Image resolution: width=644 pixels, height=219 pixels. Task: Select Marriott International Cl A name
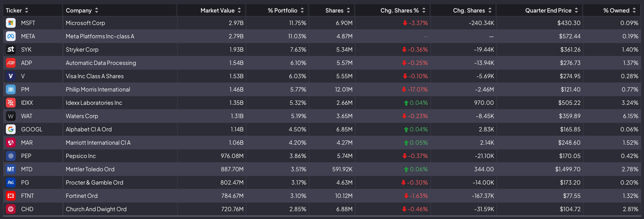pos(98,143)
